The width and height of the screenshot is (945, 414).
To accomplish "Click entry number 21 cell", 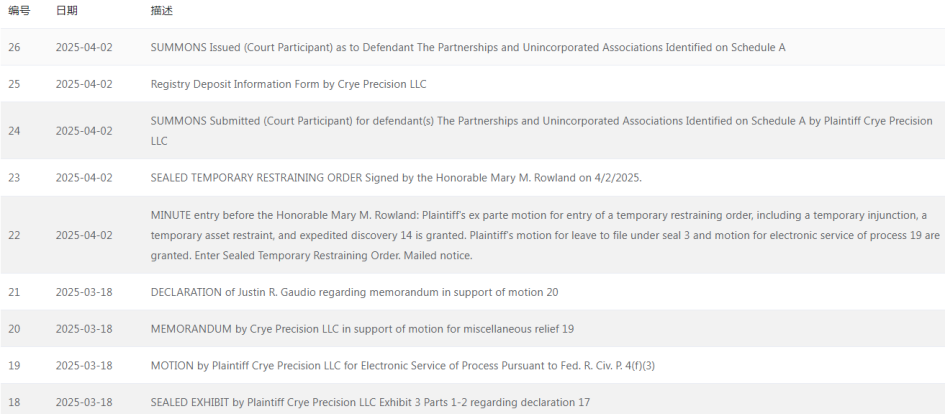I will click(14, 292).
